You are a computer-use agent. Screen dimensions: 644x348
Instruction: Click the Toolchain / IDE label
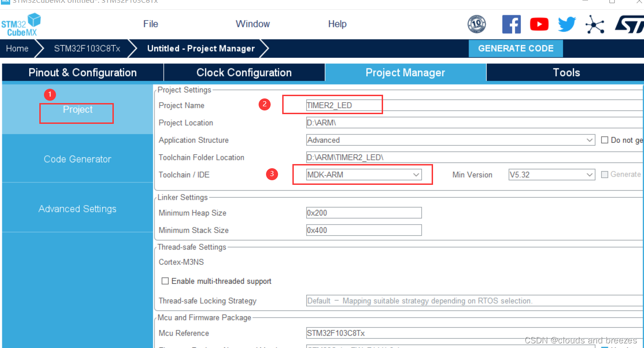(184, 175)
